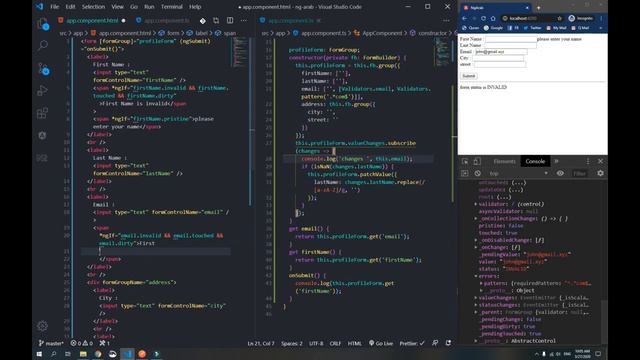Bookmark page with star icon

click(560, 18)
